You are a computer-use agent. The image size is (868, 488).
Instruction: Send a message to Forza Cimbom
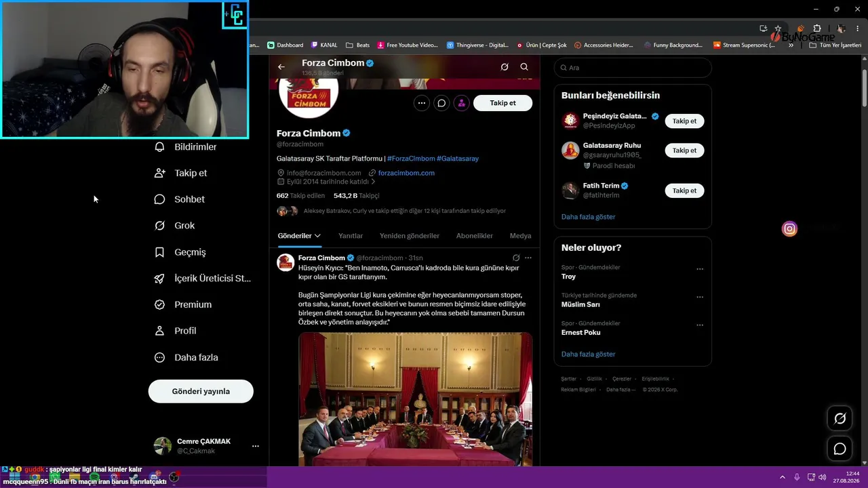(x=441, y=103)
